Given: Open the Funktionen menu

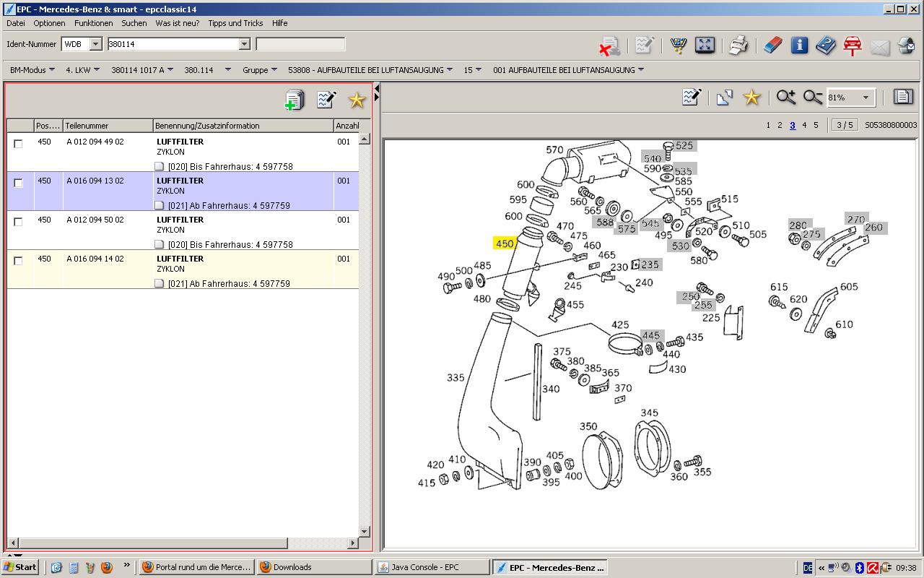Looking at the screenshot, I should click(x=94, y=23).
